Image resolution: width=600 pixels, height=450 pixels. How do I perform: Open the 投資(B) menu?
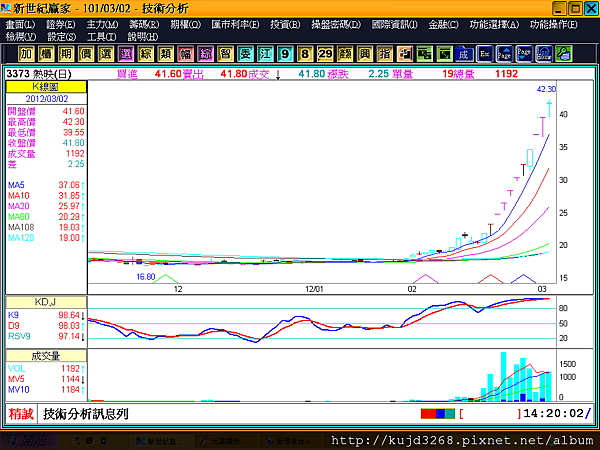tap(285, 25)
